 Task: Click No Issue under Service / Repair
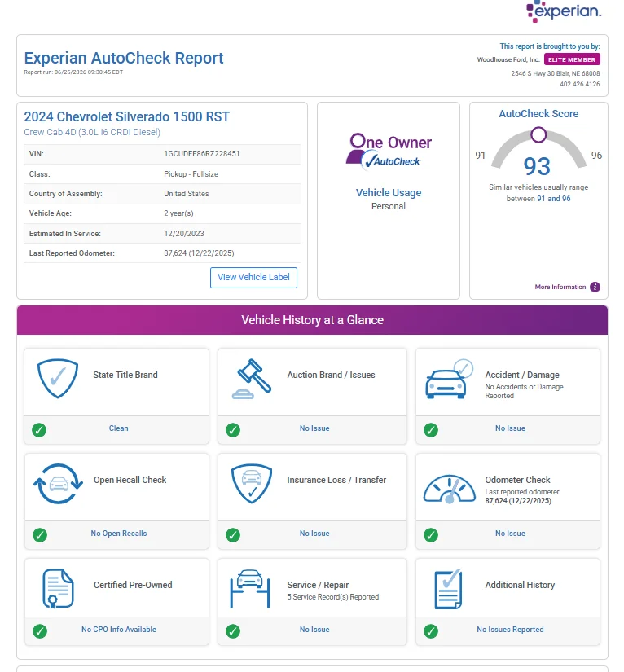tap(314, 629)
